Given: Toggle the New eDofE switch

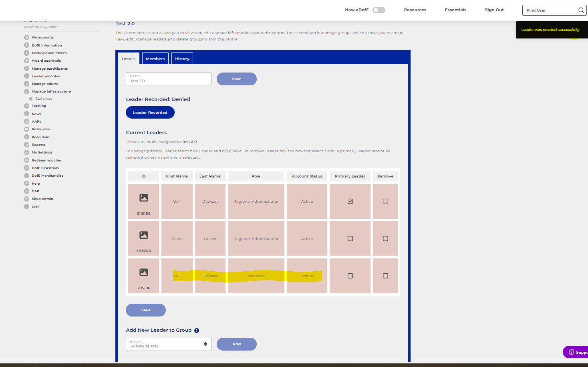Looking at the screenshot, I should [379, 10].
